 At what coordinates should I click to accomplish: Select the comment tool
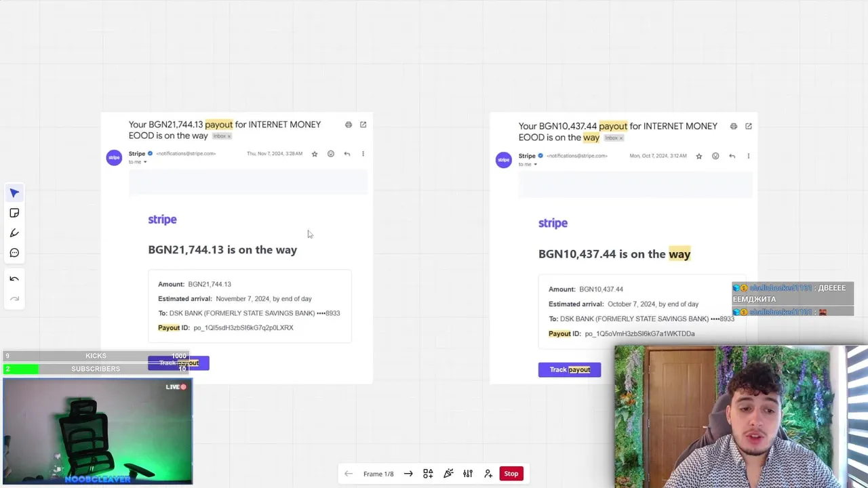coord(14,253)
